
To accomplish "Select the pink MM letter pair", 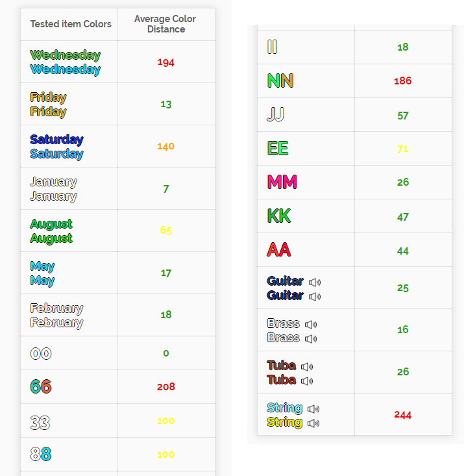I will pos(282,182).
